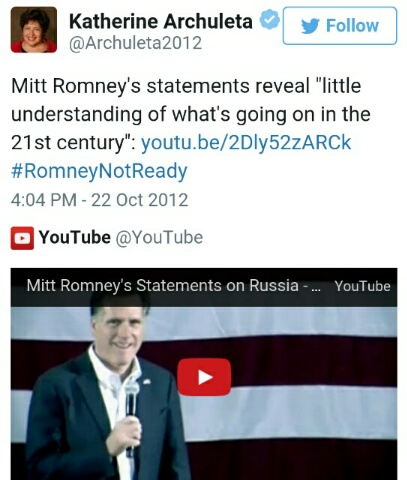
Task: Click the ellipsis in truncated video title
Action: [x=315, y=289]
